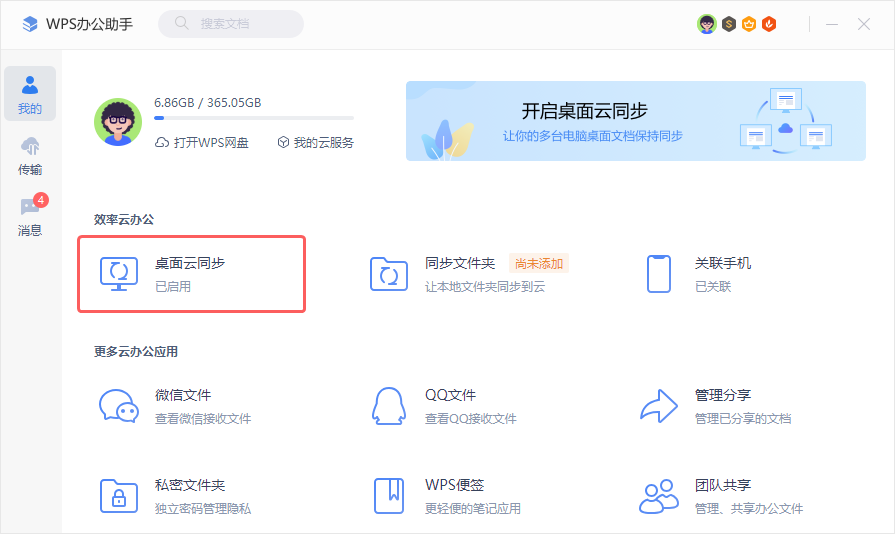This screenshot has width=895, height=534.
Task: Close the WPS办公助手 window
Action: [864, 24]
